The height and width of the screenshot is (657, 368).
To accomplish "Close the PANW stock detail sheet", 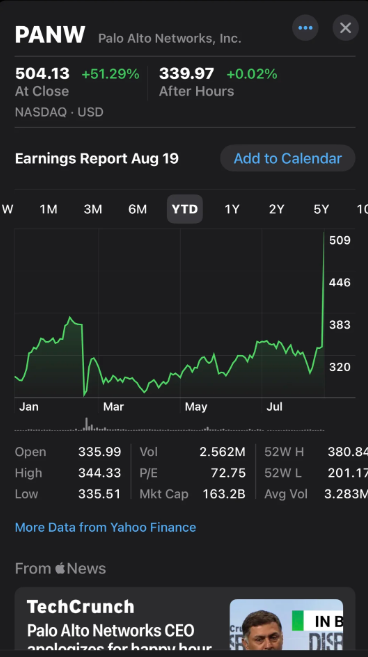I will click(345, 28).
